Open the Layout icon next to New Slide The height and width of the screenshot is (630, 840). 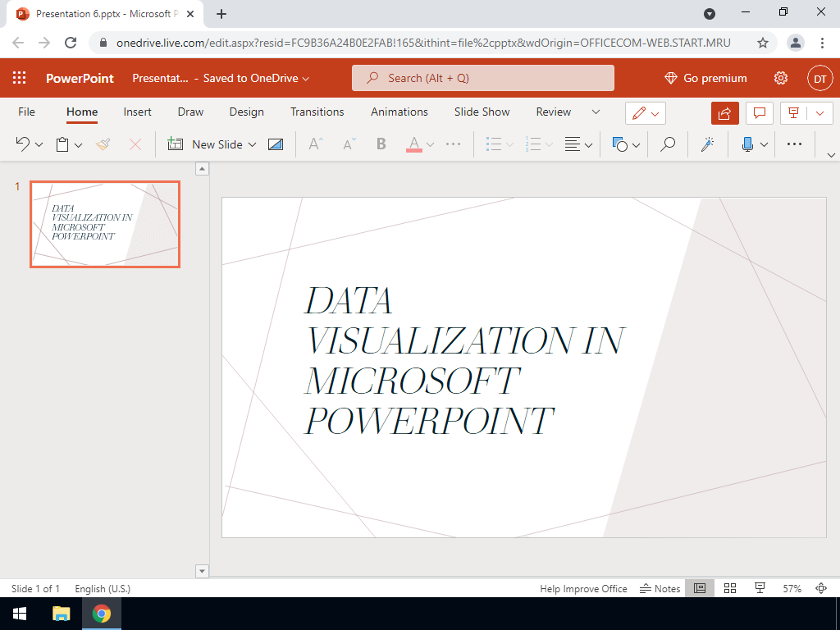click(276, 144)
